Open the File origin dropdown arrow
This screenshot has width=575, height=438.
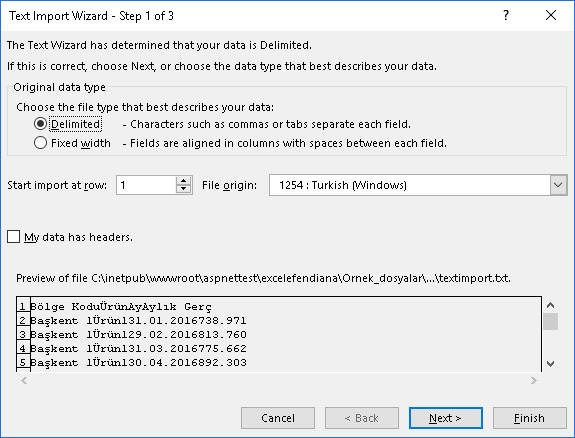tap(558, 185)
